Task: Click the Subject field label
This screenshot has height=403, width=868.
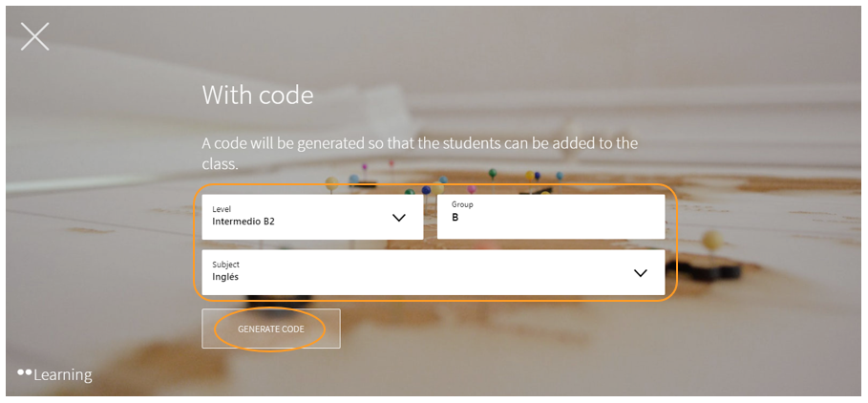Action: click(x=226, y=265)
